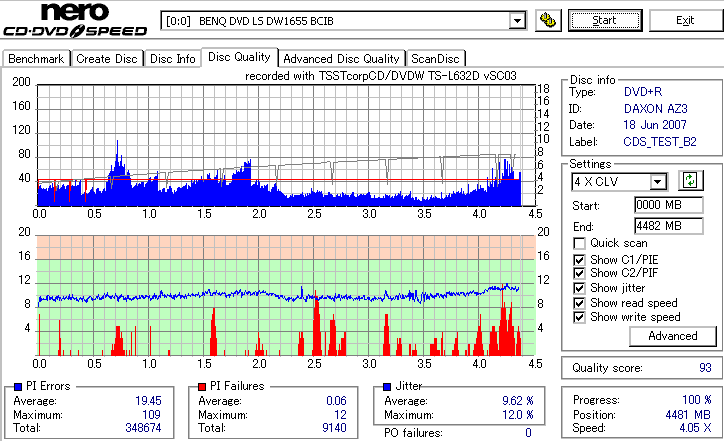Click the Start position field 0000 MB

point(669,205)
